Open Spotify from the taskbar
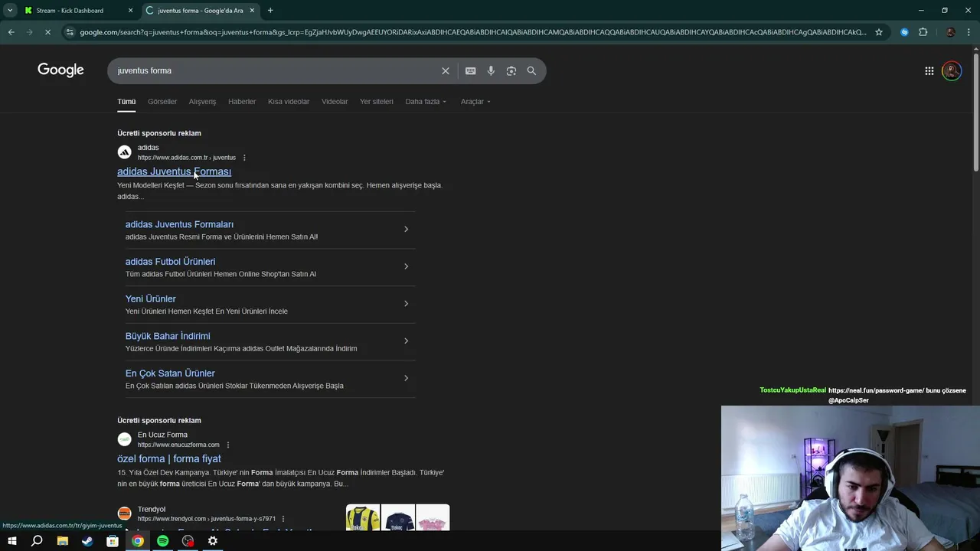 pos(162,541)
